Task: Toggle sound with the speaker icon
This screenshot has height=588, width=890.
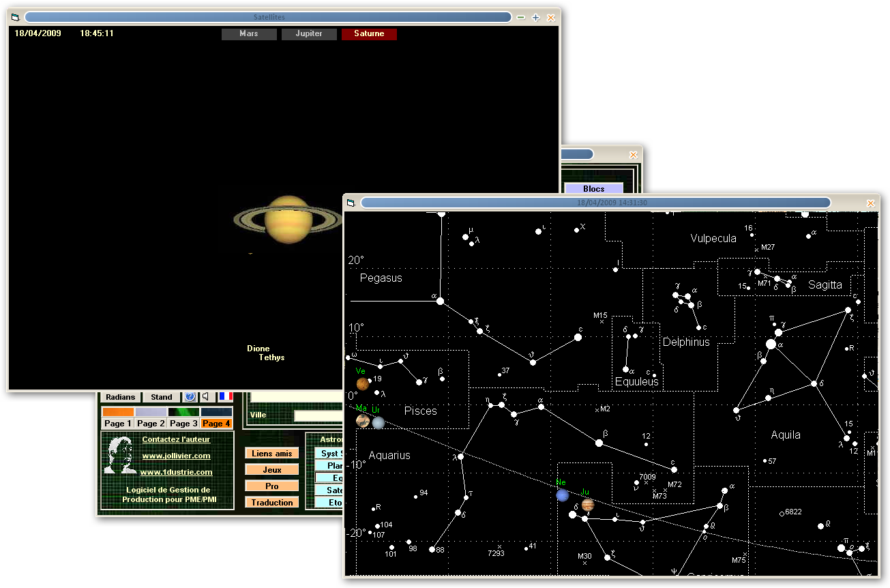Action: [x=205, y=397]
